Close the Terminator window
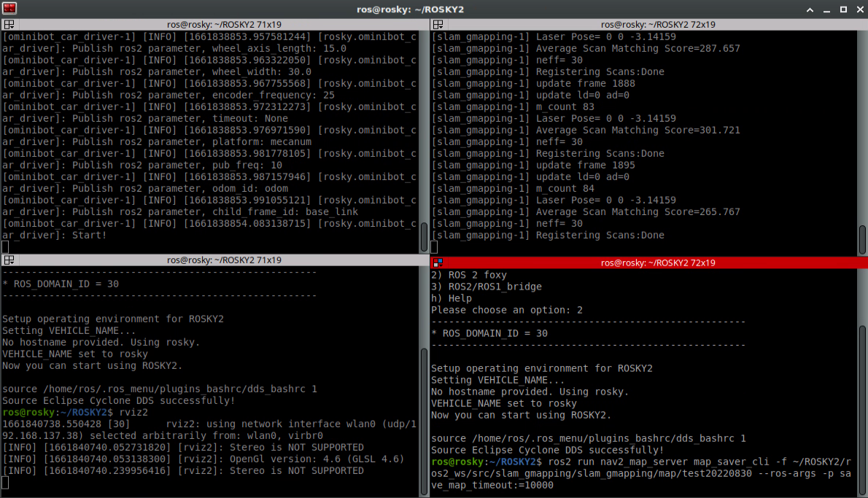 [860, 9]
